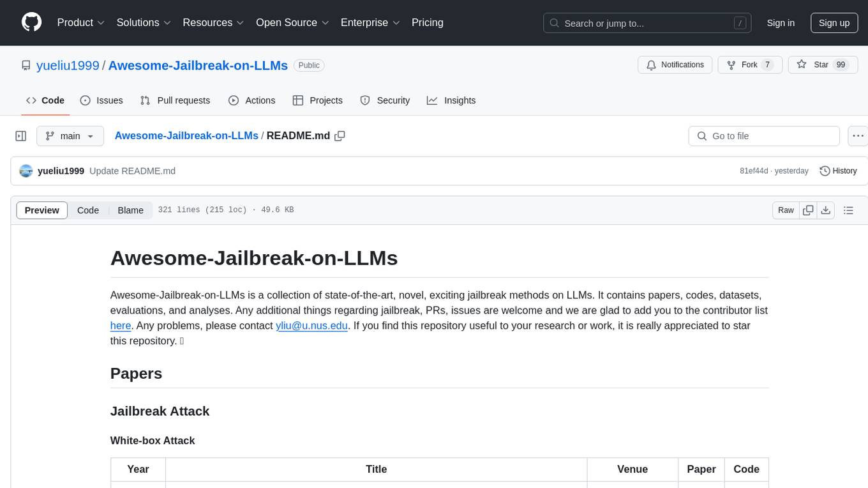868x488 pixels.
Task: Open the Pricing page
Action: (428, 22)
